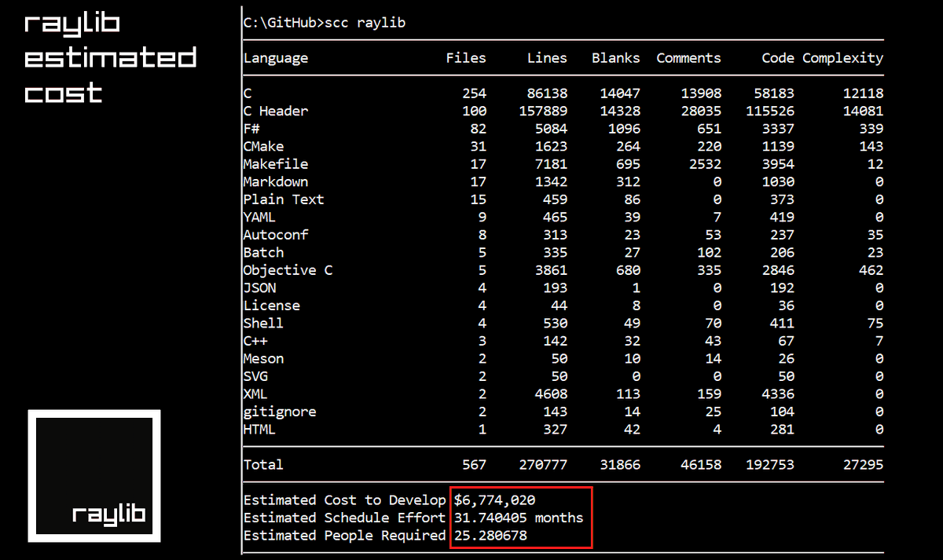Click the 'Estimated Cost to Develop' label
This screenshot has width=943, height=560.
click(344, 500)
